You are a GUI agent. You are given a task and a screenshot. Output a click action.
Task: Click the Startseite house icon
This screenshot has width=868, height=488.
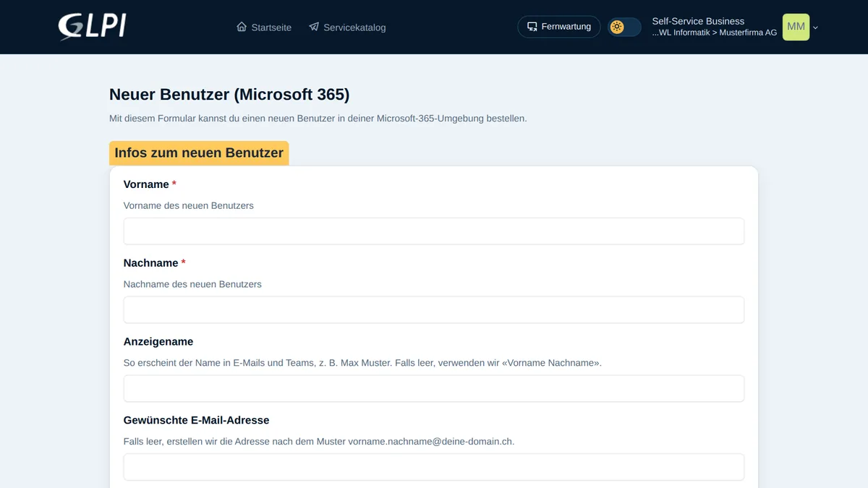(242, 27)
